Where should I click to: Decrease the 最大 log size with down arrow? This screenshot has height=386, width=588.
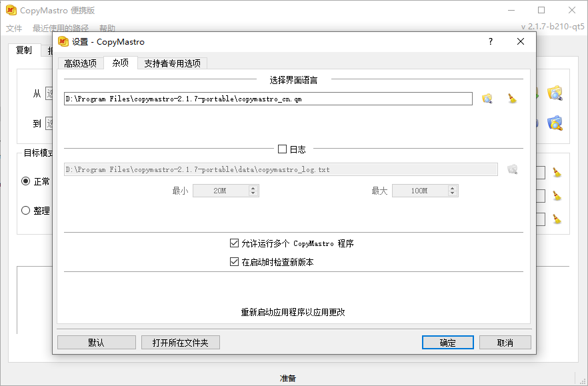pos(453,193)
